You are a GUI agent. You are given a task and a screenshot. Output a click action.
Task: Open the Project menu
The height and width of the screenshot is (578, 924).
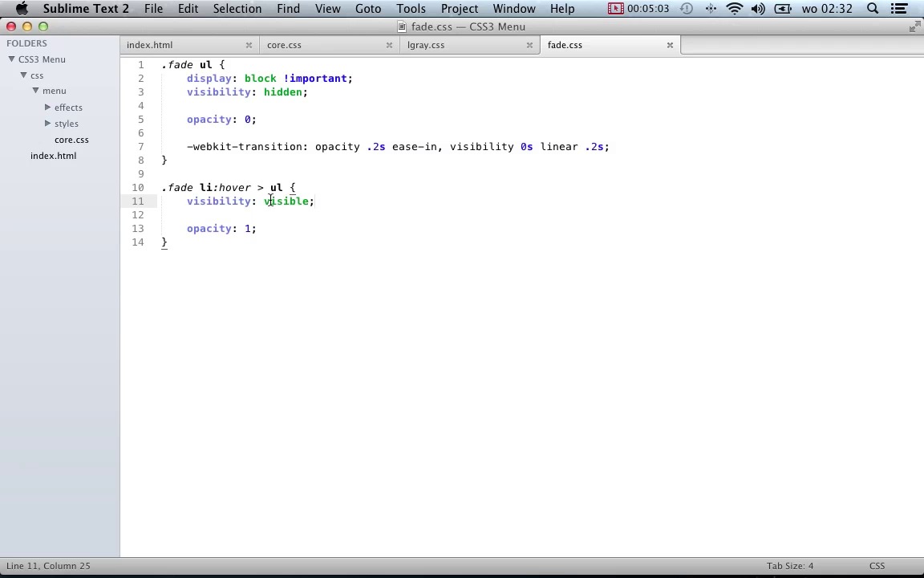[x=459, y=8]
